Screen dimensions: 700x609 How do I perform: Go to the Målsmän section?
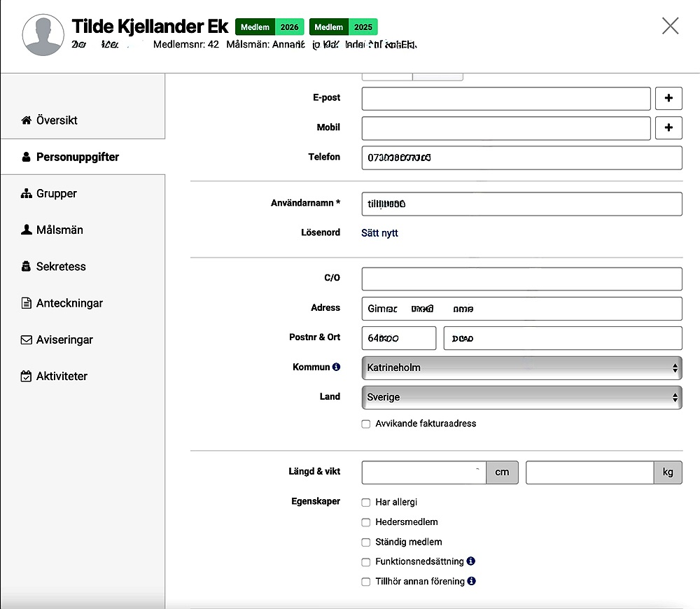click(x=59, y=230)
